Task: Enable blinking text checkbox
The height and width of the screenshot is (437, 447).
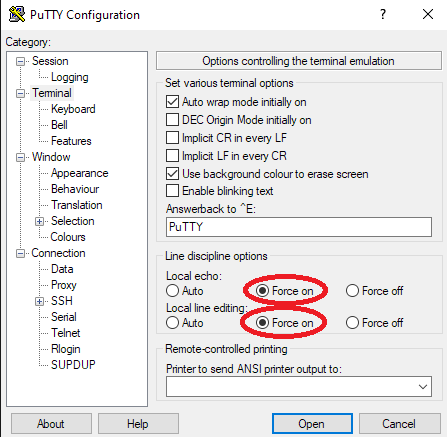Action: (172, 191)
